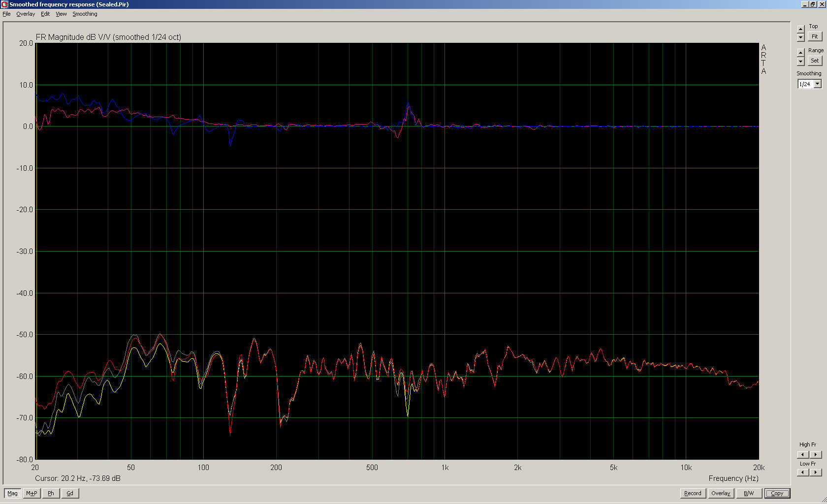Click the Copy button

[777, 493]
